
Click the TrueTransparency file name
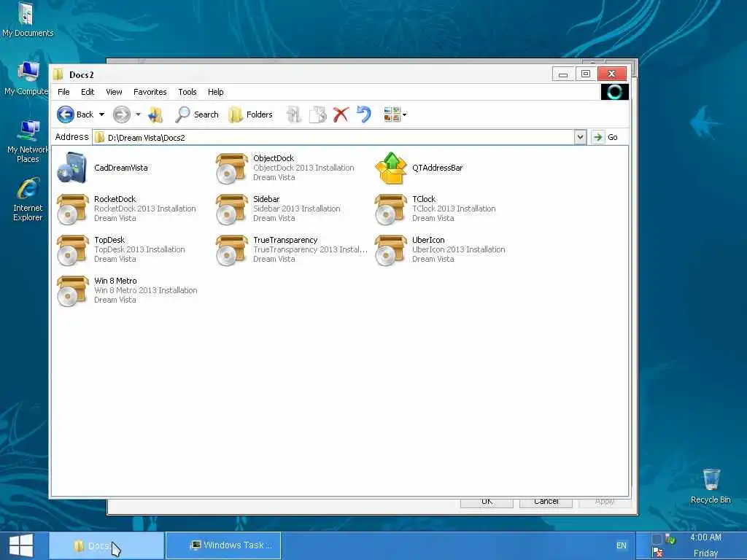coord(285,240)
